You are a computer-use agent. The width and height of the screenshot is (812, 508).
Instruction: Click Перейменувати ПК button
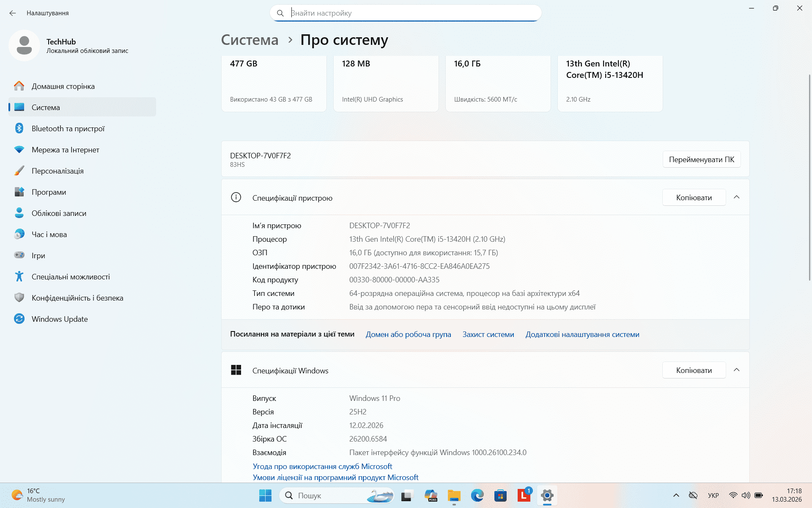coord(702,159)
